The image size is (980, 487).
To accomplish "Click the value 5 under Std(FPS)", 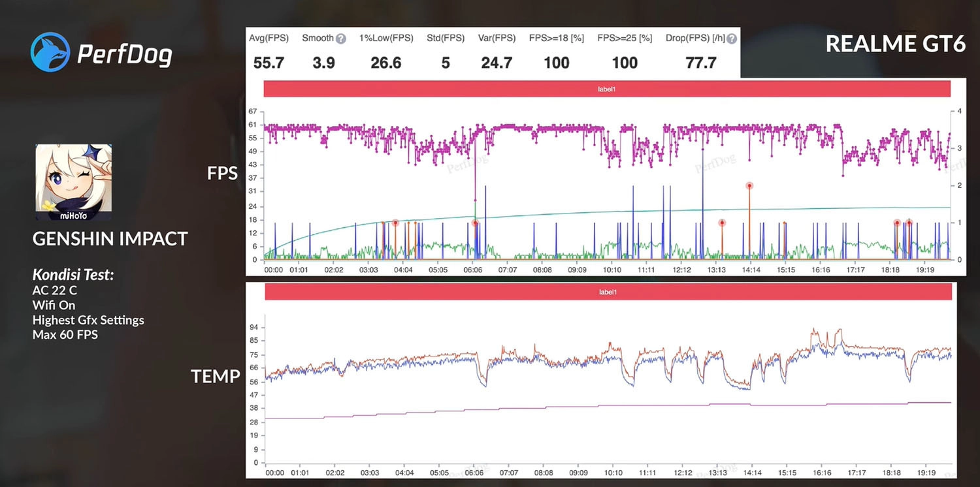I will [446, 63].
